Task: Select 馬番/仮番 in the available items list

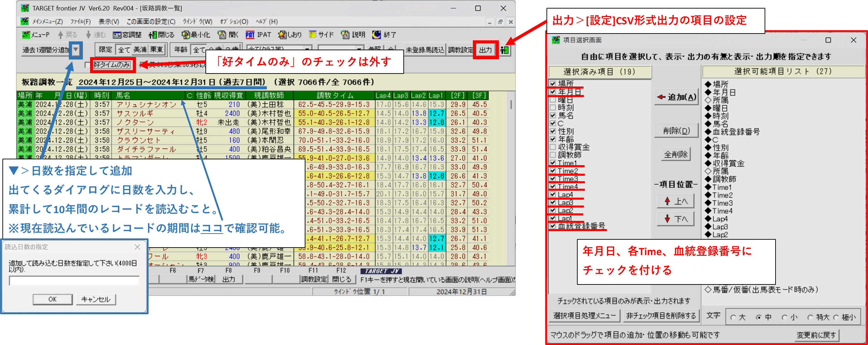Action: pos(761,290)
